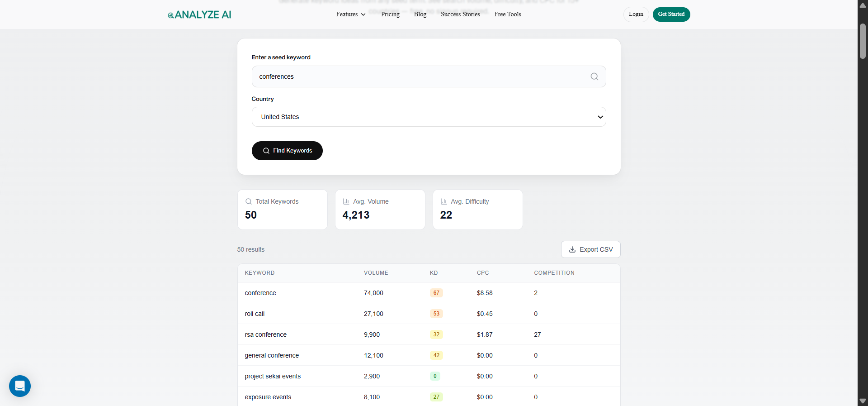This screenshot has height=406, width=868.
Task: Export results with Export CSV button
Action: (x=591, y=249)
